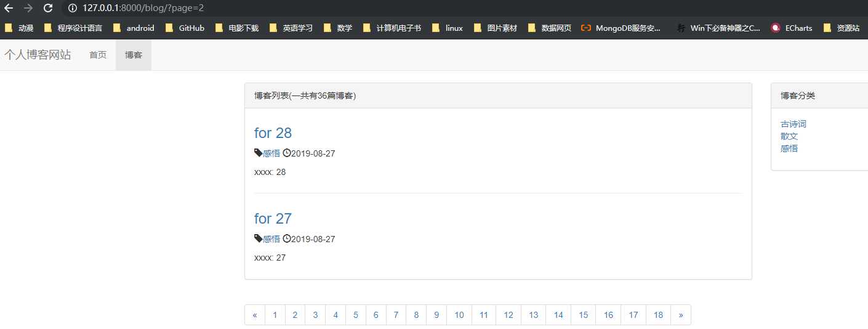Viewport: 868px width, 329px height.
Task: Click the 'xxxx: 28' post summary text
Action: coord(270,172)
